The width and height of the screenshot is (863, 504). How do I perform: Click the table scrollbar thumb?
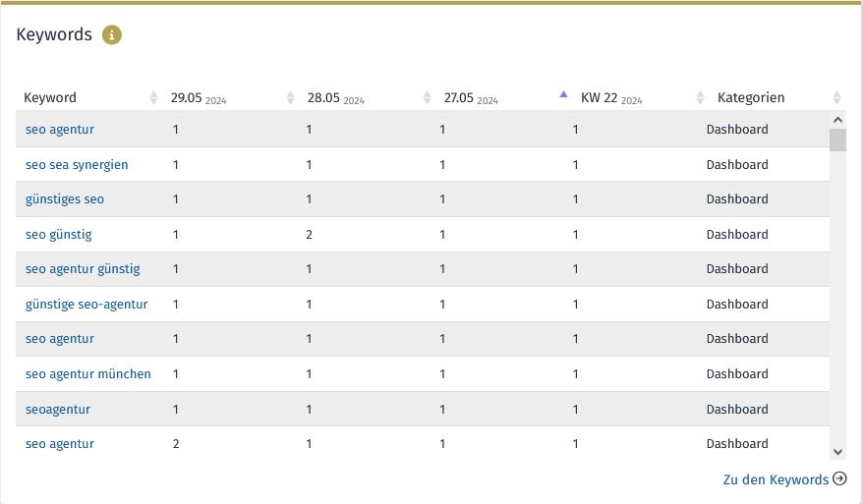(x=837, y=140)
